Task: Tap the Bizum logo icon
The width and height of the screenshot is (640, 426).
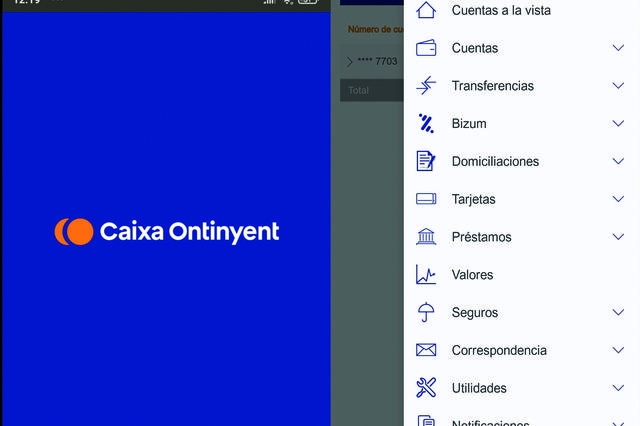Action: [426, 123]
